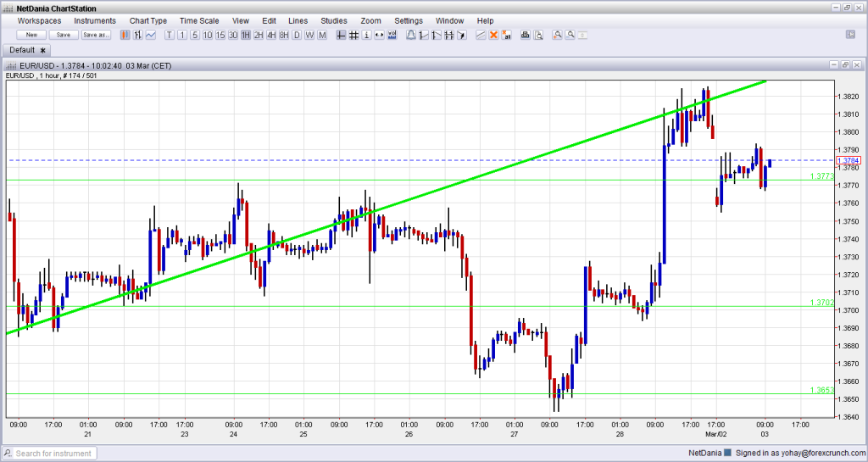Screen dimensions: 868x462
Task: Delete selected line with orange X
Action: [x=493, y=35]
